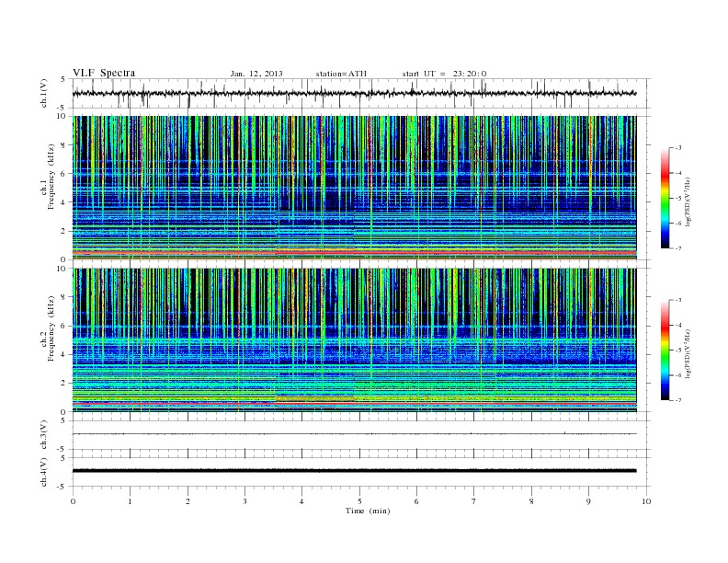Click the thick ch.4 voltage trace
Image resolution: width=728 pixels, height=563 pixels.
[354, 471]
